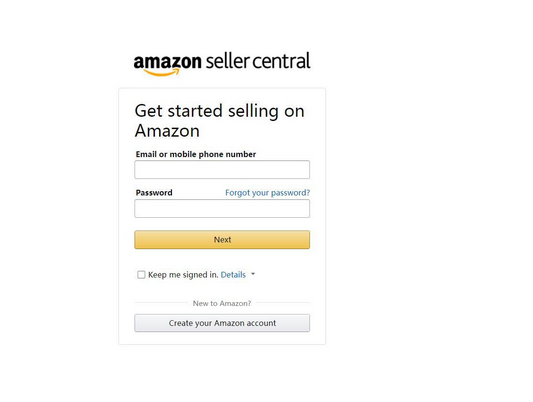Click the bold amazon wordmark in the logo
The height and width of the screenshot is (402, 533).
[x=167, y=62]
